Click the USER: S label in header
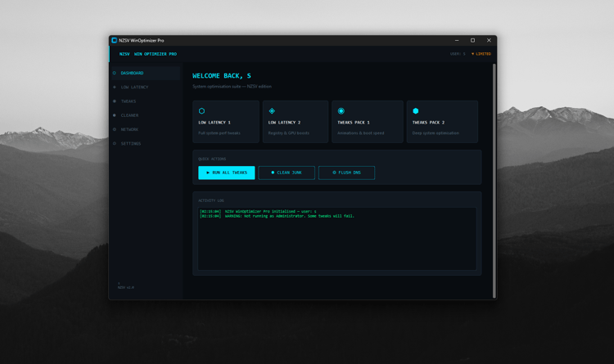This screenshot has width=614, height=364. (x=458, y=54)
